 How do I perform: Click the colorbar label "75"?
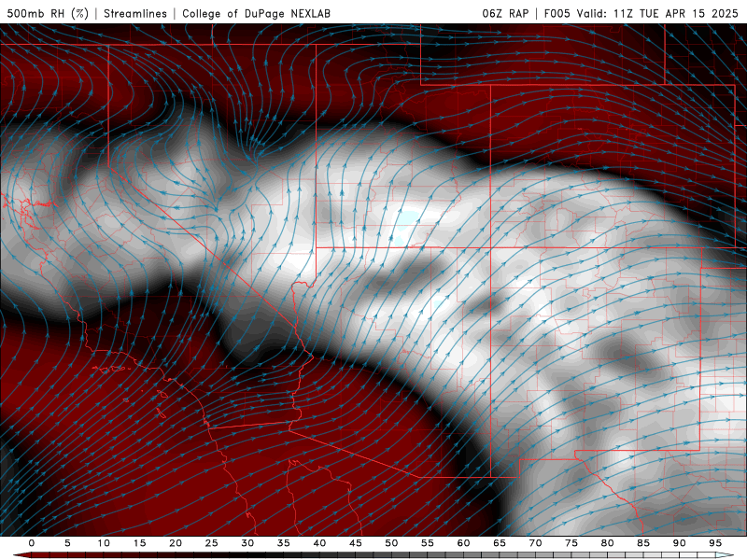click(x=571, y=543)
